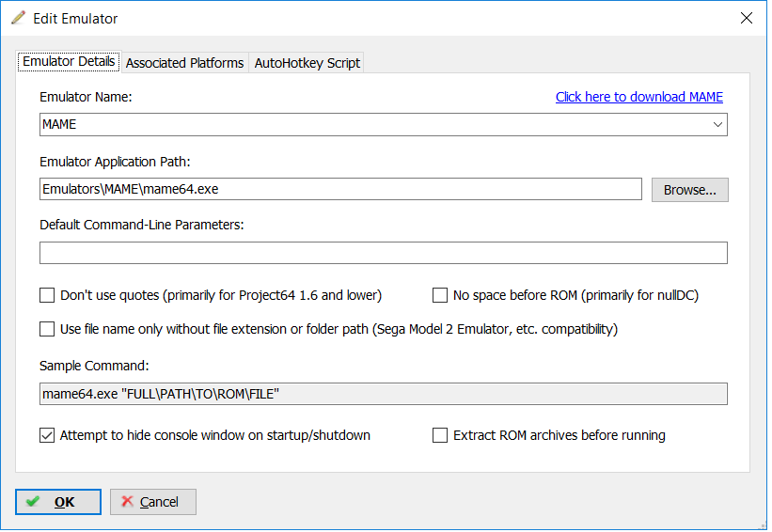This screenshot has height=532, width=772.
Task: Open the AutoHotkey Script tab
Action: 307,63
